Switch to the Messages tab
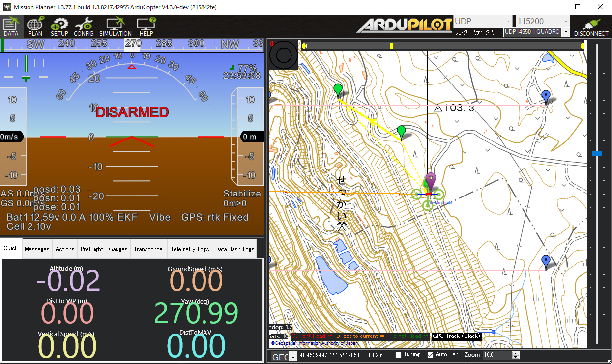Viewport: 612px width, 364px height. pyautogui.click(x=37, y=249)
